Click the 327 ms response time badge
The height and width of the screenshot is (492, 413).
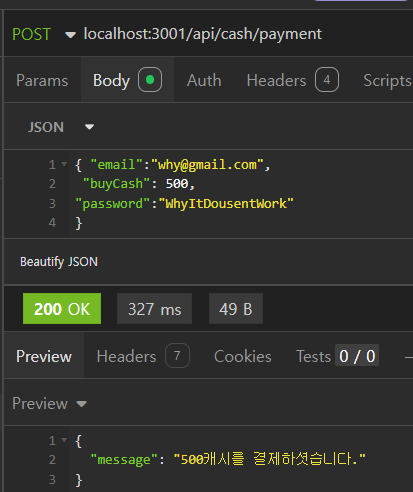(155, 309)
